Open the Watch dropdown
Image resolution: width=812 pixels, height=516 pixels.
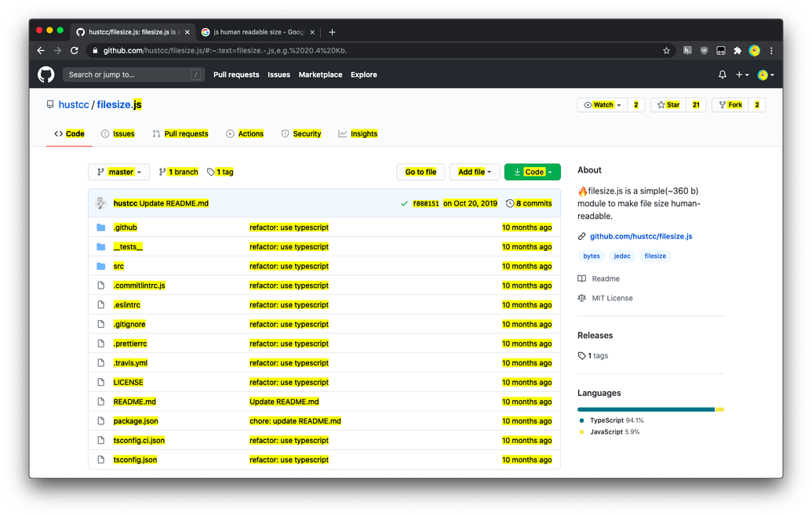[603, 104]
